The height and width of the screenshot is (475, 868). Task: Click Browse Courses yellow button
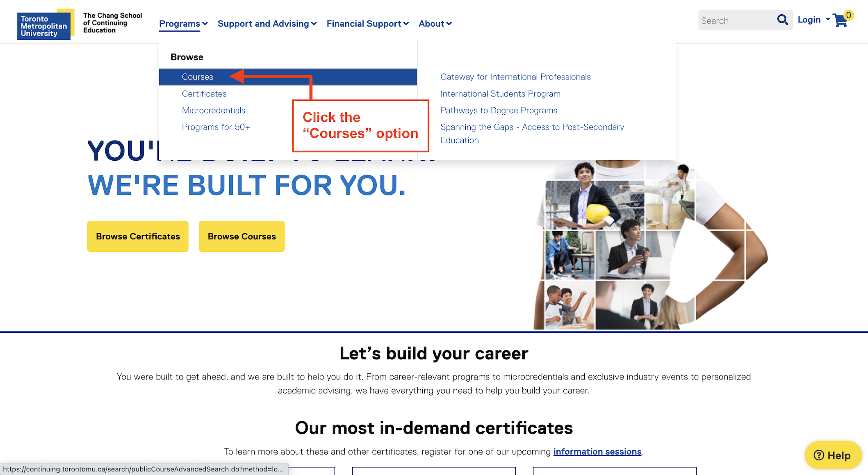pyautogui.click(x=241, y=236)
